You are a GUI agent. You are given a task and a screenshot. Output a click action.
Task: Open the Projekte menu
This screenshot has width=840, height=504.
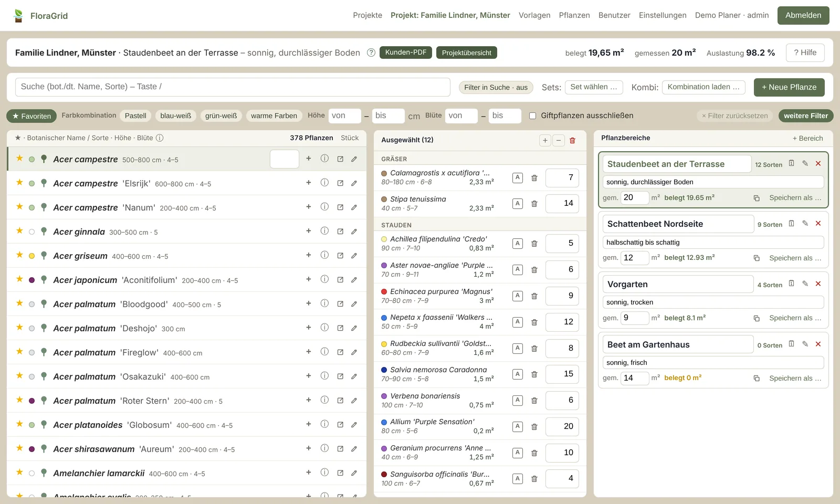pyautogui.click(x=367, y=15)
